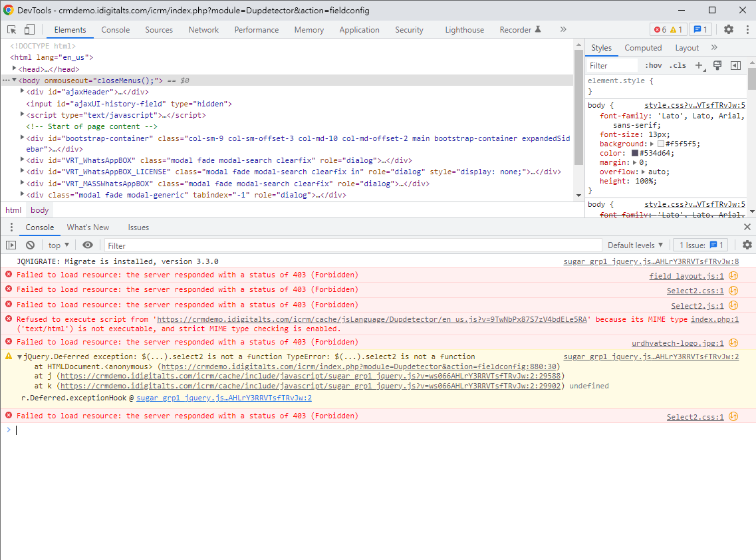Open the DevTools three-dot customize menu
Viewport: 756px width, 560px height.
tap(747, 29)
